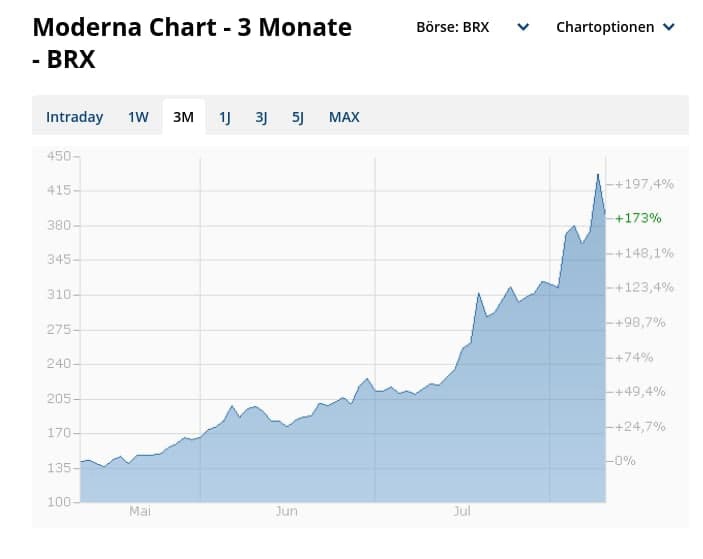Click the 0% baseline label
This screenshot has height=559, width=703.
tap(625, 461)
